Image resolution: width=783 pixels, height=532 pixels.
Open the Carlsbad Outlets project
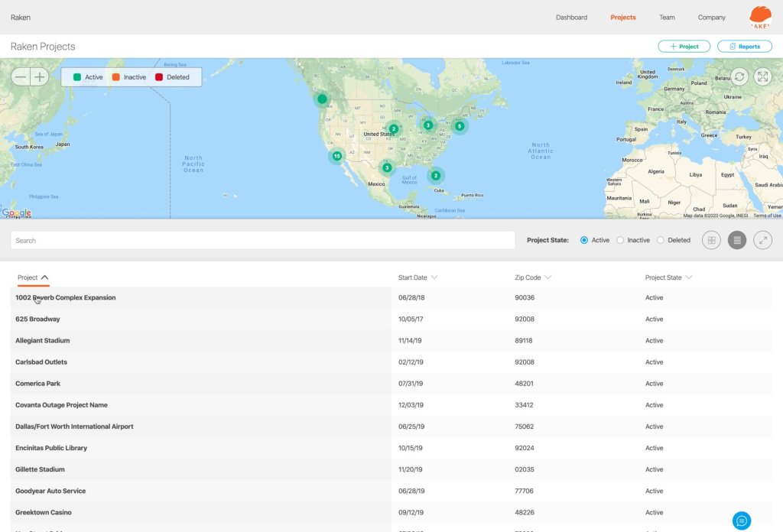pos(41,362)
